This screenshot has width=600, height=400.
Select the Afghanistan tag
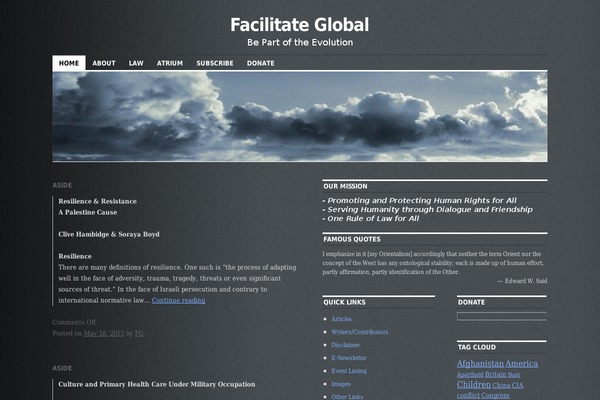(480, 364)
